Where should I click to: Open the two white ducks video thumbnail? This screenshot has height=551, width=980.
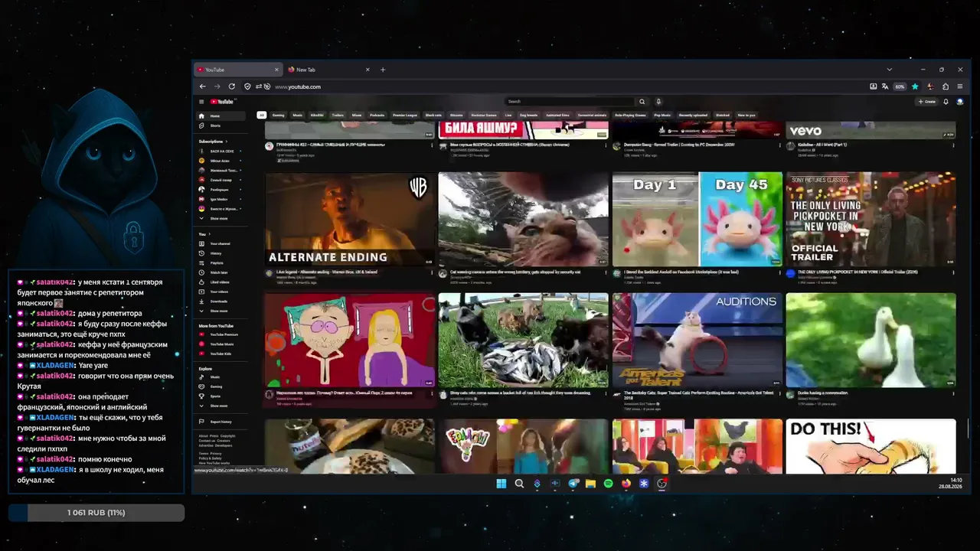871,340
